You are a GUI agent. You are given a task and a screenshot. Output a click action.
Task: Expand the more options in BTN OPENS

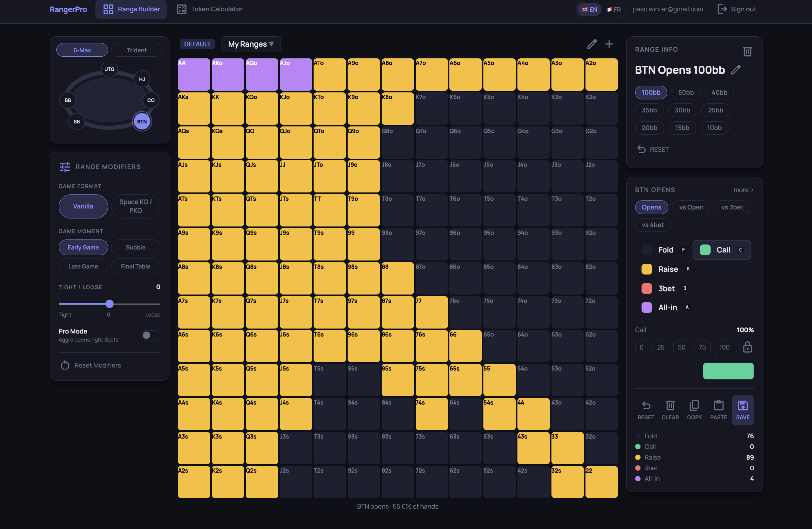tap(744, 190)
